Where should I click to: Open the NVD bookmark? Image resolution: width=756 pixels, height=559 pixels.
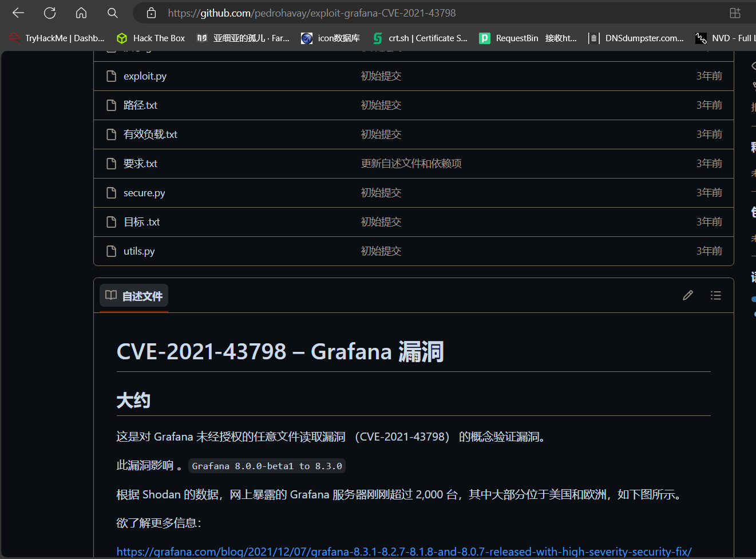(x=725, y=38)
